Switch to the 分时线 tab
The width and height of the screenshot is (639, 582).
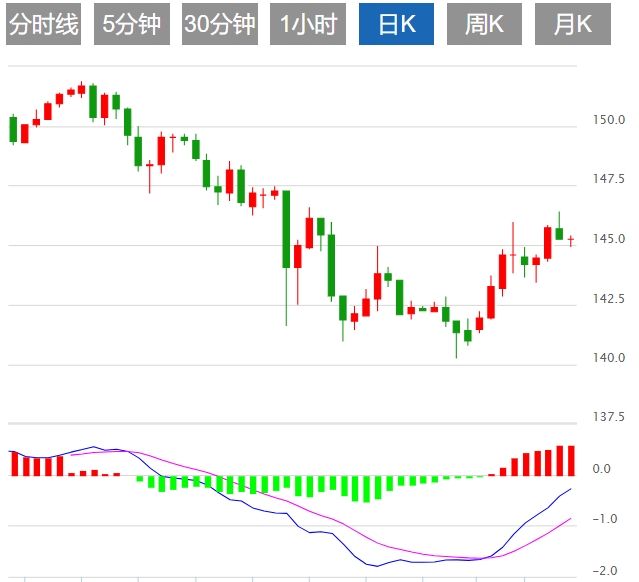click(43, 25)
